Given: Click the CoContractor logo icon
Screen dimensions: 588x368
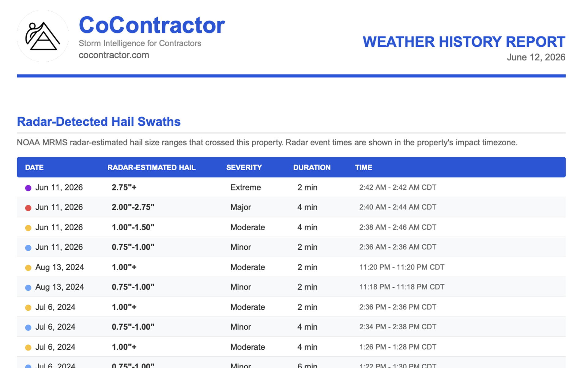Looking at the screenshot, I should point(43,36).
